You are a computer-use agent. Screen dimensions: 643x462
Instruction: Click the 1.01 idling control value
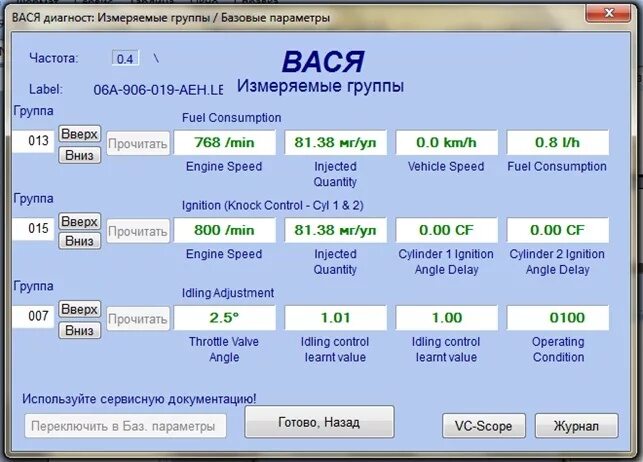coord(335,318)
